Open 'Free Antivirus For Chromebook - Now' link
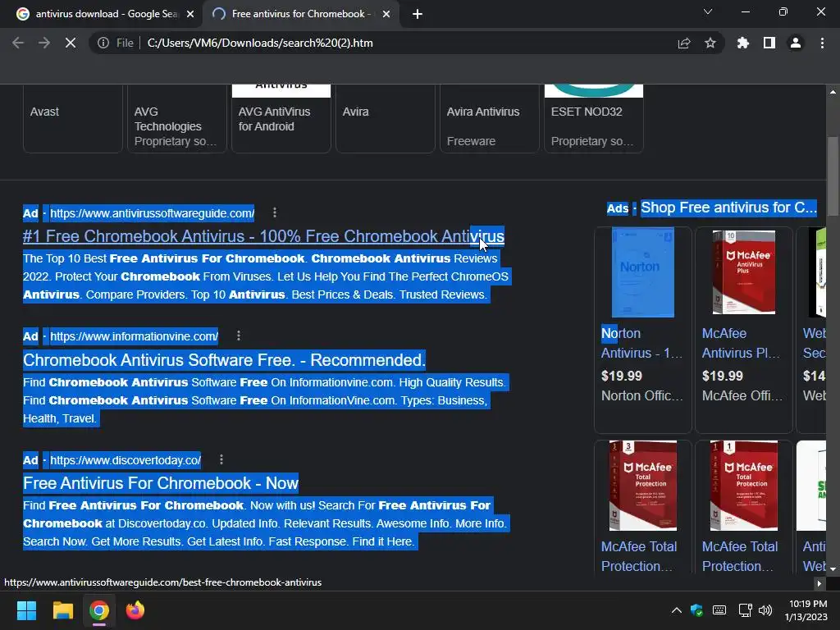Screen dimensions: 840x630 click(x=161, y=483)
